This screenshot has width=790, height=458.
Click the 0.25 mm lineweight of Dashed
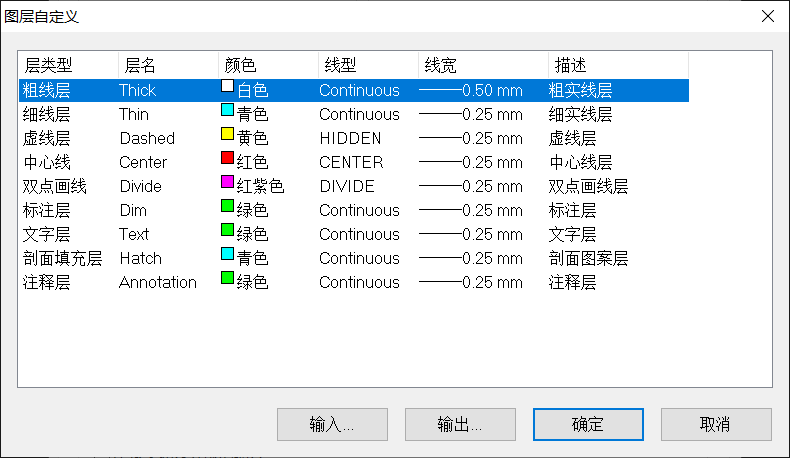(x=471, y=138)
